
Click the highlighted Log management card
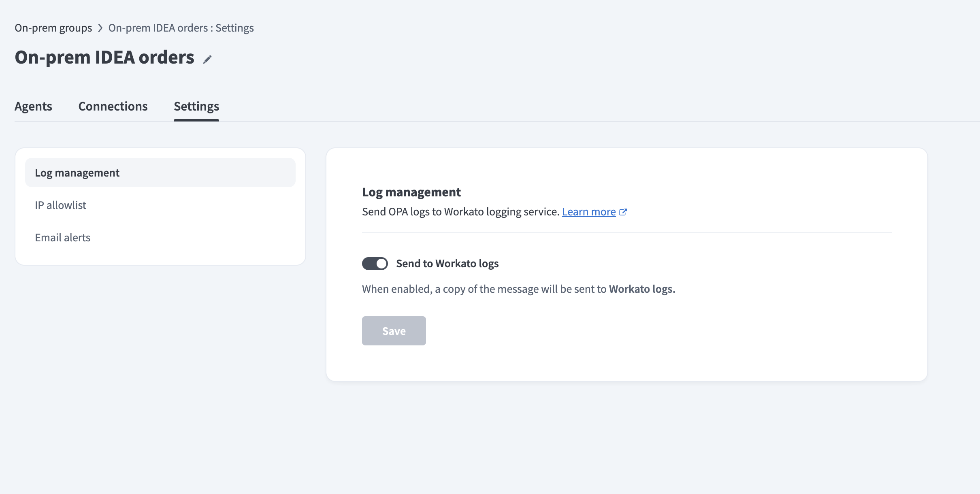pos(160,172)
